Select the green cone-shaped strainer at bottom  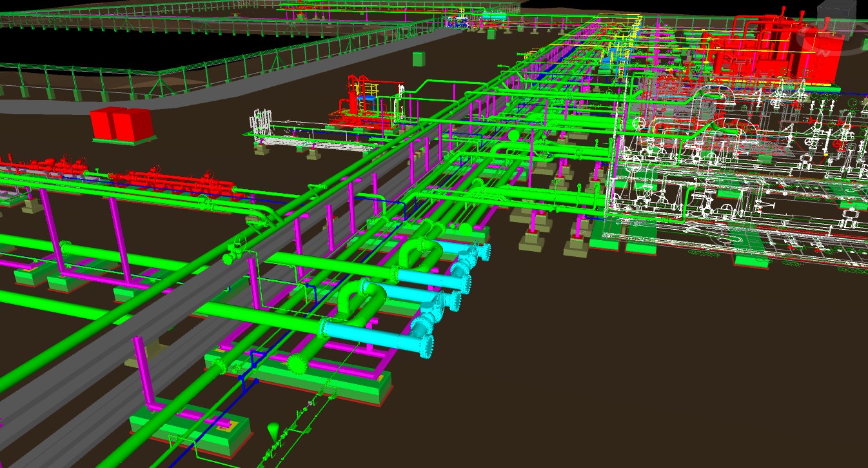(x=273, y=431)
